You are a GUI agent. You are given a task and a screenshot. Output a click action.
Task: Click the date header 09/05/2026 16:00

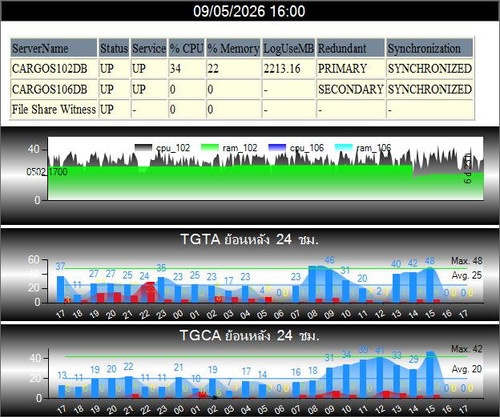click(x=249, y=11)
